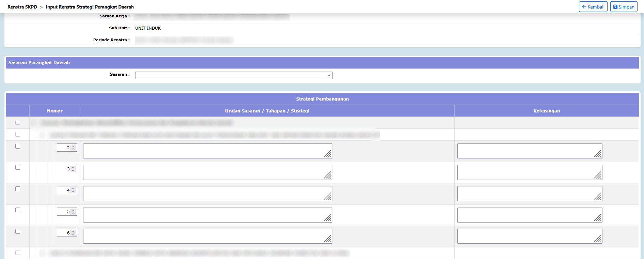Screen dimensions: 644x259
Task: Select the checkbox for row number 4
Action: click(x=18, y=189)
